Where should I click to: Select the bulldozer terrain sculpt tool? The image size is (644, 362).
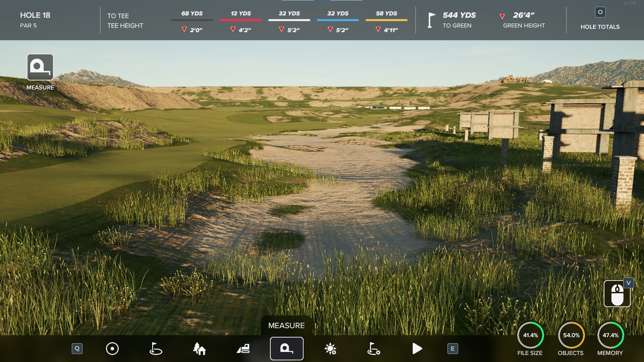pyautogui.click(x=243, y=349)
